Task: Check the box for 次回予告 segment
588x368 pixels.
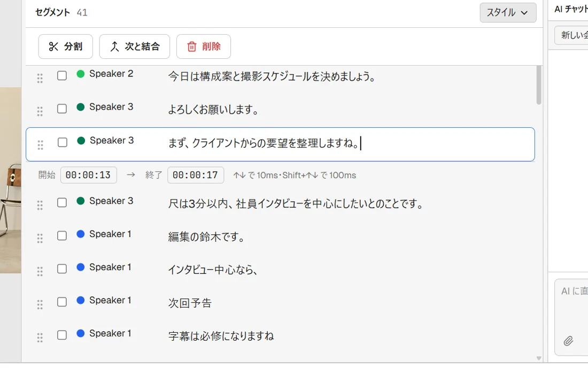Action: pos(62,302)
